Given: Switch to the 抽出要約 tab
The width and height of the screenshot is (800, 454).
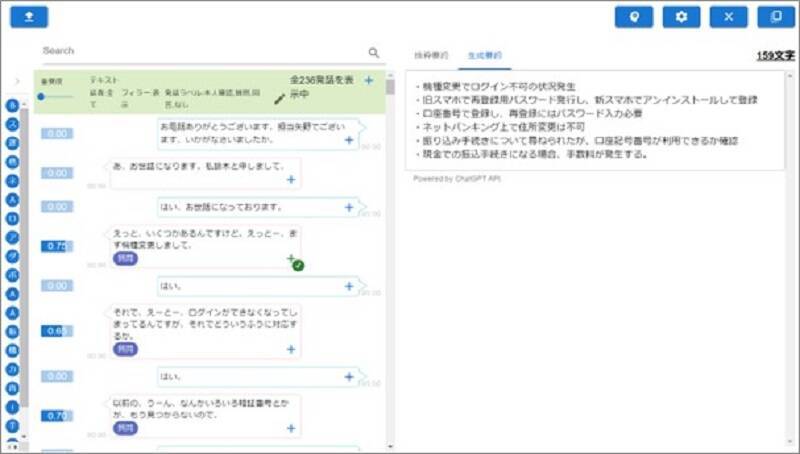Looking at the screenshot, I should (432, 54).
